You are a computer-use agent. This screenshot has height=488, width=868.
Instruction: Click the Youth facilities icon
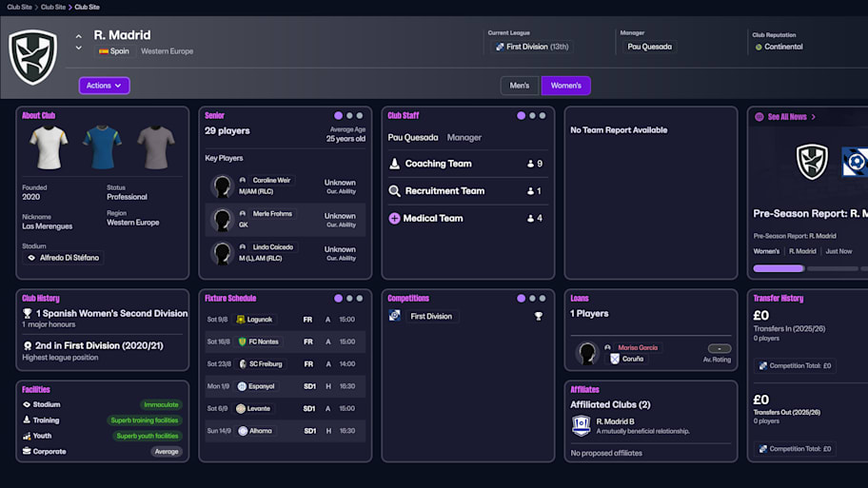[27, 436]
